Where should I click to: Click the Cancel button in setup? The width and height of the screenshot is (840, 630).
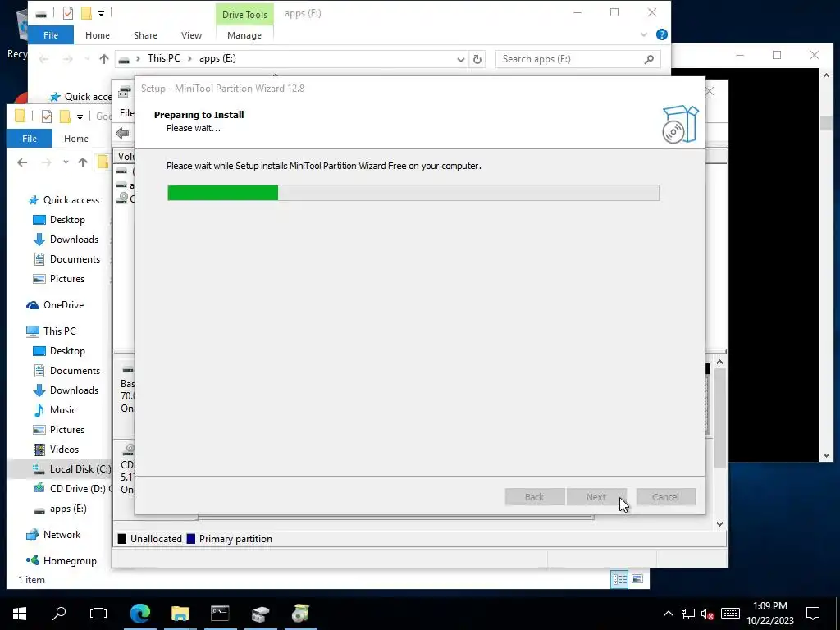click(x=666, y=497)
